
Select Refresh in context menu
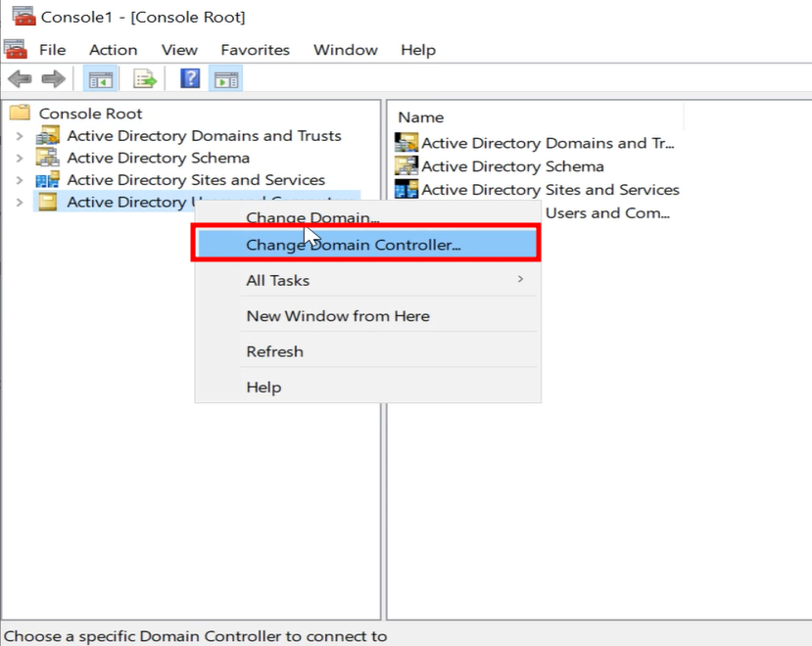(367, 351)
